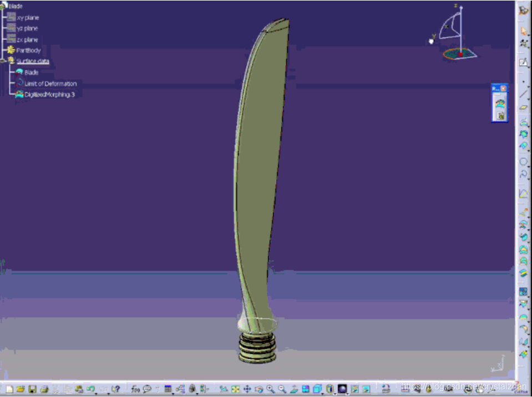Select DigitizedMorphing.3 in the specification tree
Screen dimensions: 532x397
(x=49, y=95)
